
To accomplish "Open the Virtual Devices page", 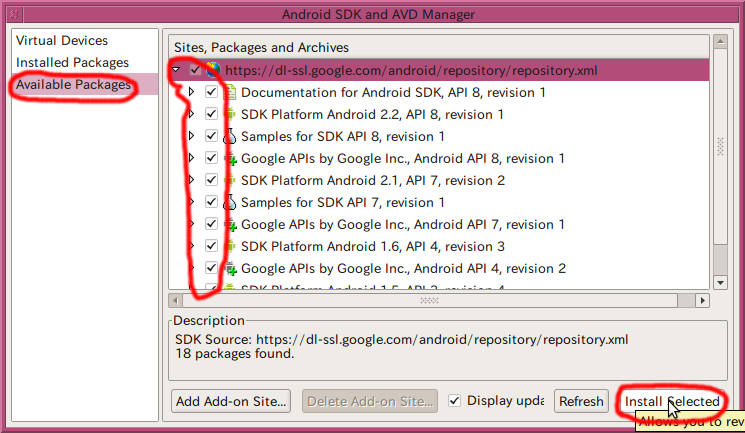I will point(62,40).
